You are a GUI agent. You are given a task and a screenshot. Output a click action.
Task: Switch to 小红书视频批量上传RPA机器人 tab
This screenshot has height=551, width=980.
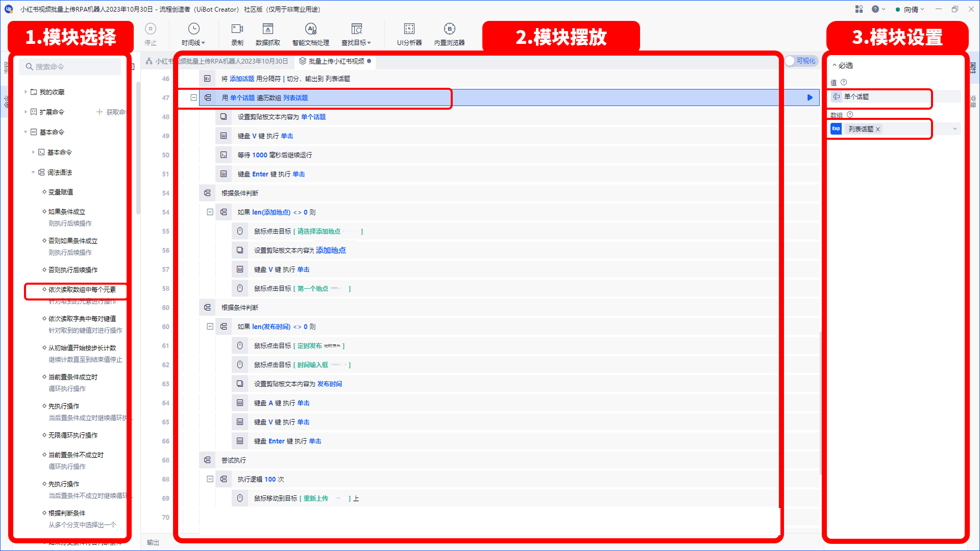point(217,61)
